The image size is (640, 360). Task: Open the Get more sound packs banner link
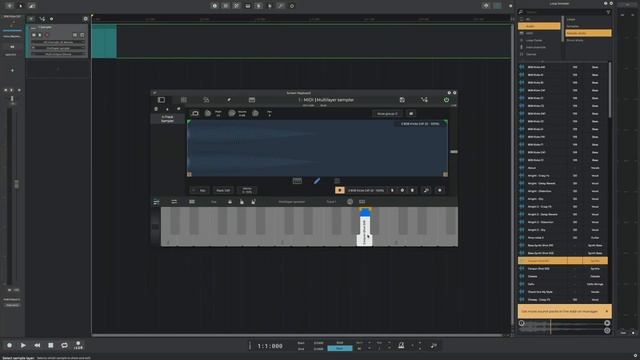(560, 311)
